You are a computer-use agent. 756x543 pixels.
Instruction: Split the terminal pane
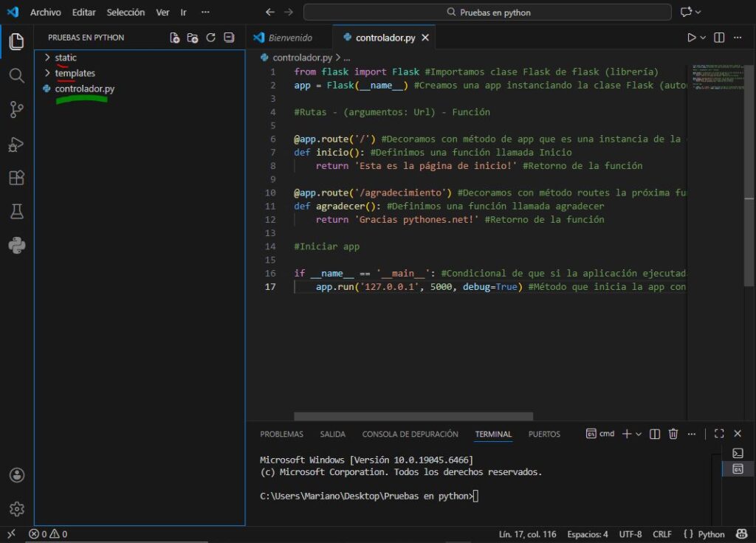654,434
